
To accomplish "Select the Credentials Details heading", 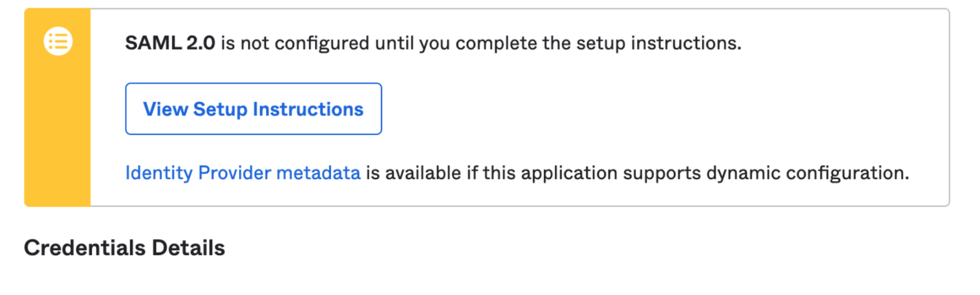I will [x=124, y=248].
